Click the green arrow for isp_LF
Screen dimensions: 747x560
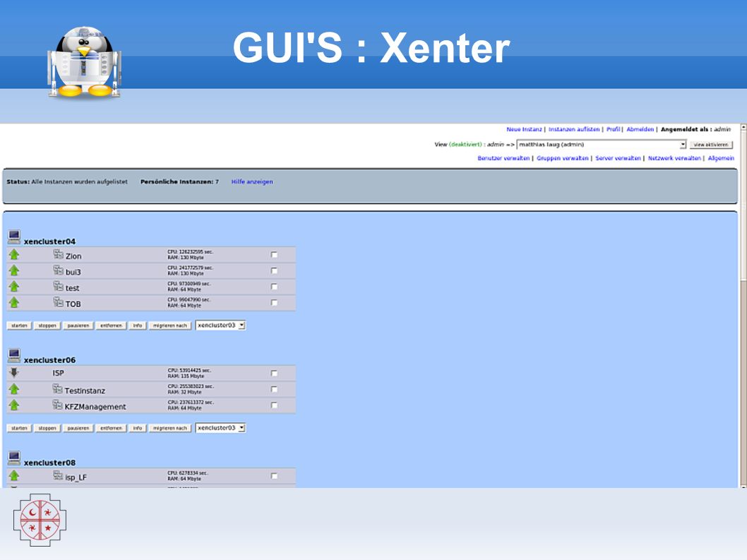(14, 476)
